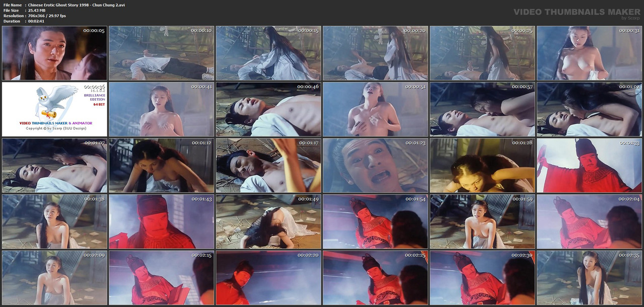Click the owl logo in the 00:00:36 frame
The height and width of the screenshot is (307, 644).
(x=49, y=103)
